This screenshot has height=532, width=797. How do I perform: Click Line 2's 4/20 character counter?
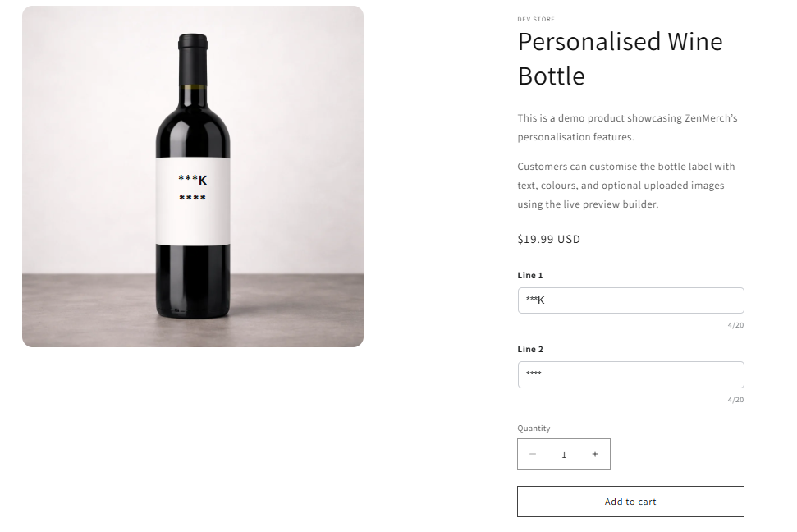[x=735, y=400]
